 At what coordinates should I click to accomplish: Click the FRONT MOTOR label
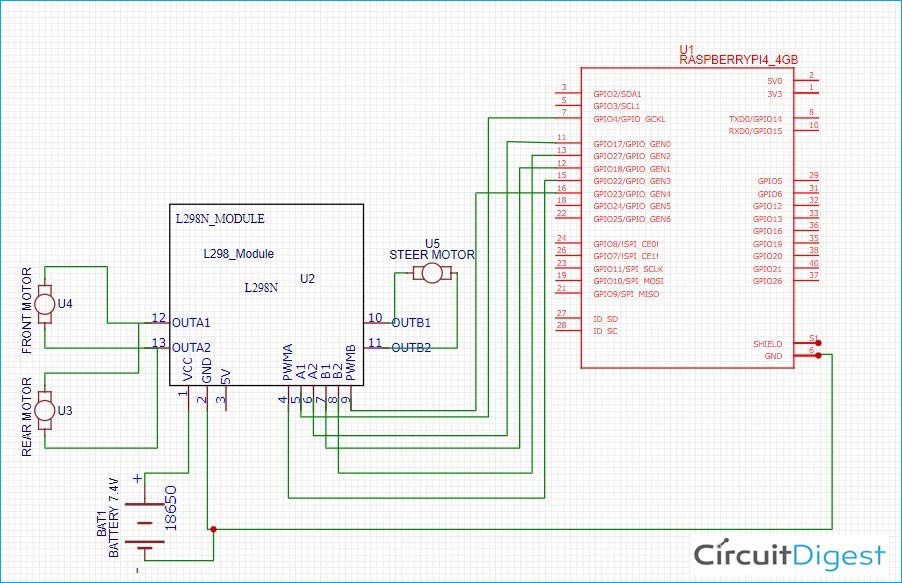(26, 310)
